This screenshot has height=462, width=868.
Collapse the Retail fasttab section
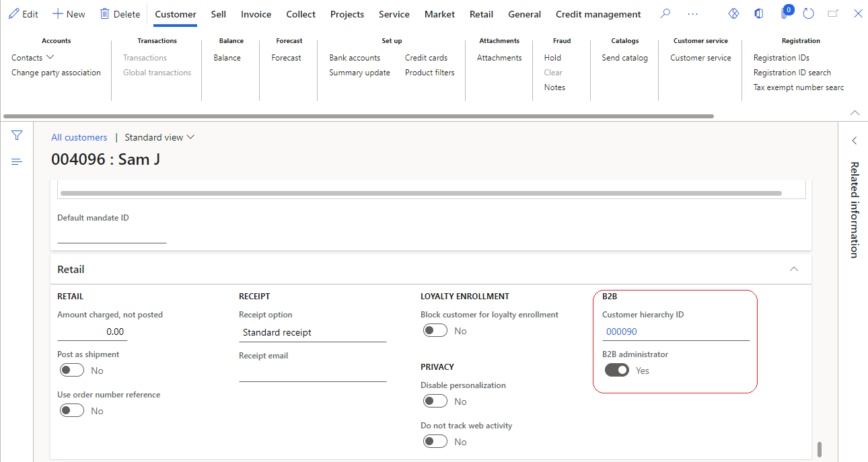(794, 269)
